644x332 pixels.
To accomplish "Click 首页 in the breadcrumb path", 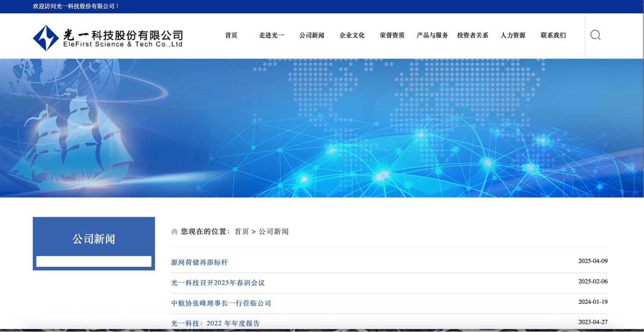I will click(241, 232).
